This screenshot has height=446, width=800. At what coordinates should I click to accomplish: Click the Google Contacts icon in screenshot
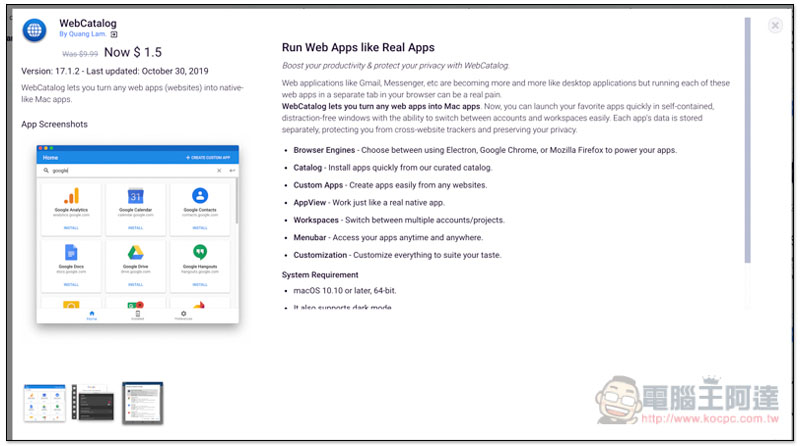pyautogui.click(x=199, y=196)
